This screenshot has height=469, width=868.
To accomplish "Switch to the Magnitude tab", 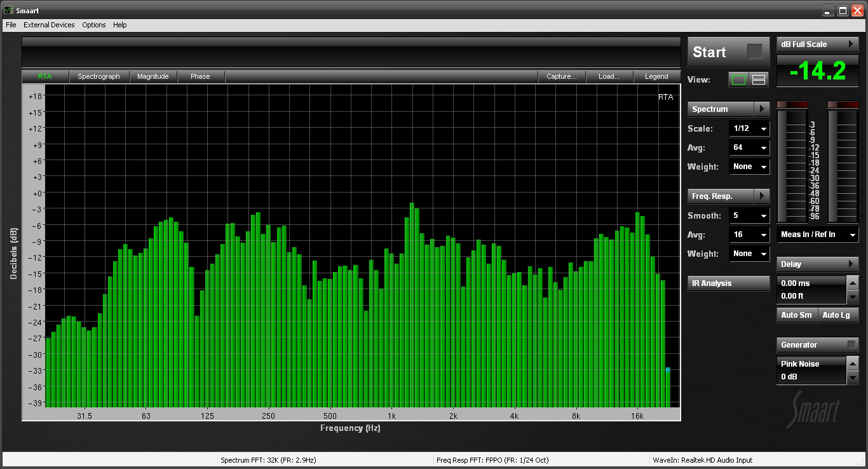I will [153, 76].
